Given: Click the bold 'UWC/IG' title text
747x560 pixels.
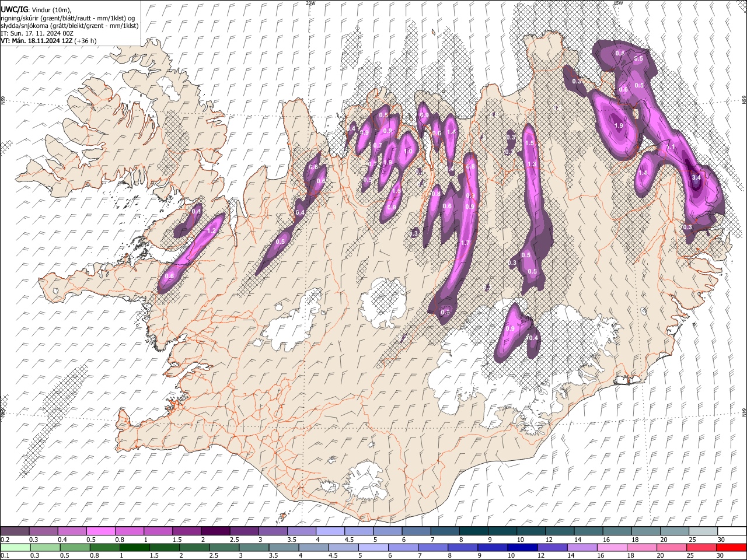Looking at the screenshot, I should click(x=13, y=10).
